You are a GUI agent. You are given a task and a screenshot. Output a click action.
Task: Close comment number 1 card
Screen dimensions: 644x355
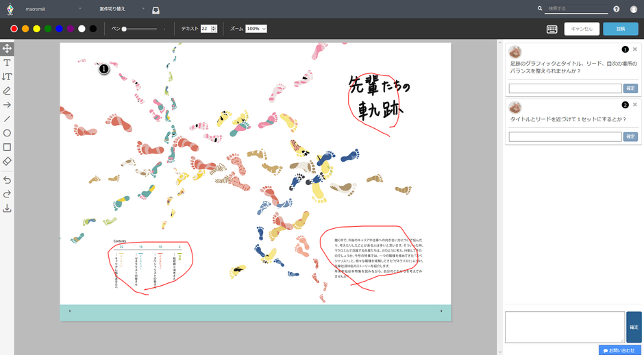[634, 49]
